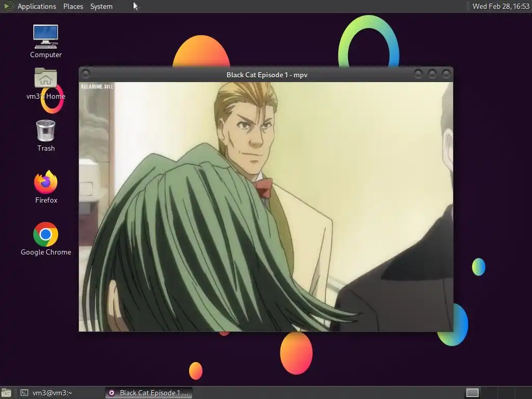532x399 pixels.
Task: Click the mpv video frame to focus playback
Action: tap(265, 207)
